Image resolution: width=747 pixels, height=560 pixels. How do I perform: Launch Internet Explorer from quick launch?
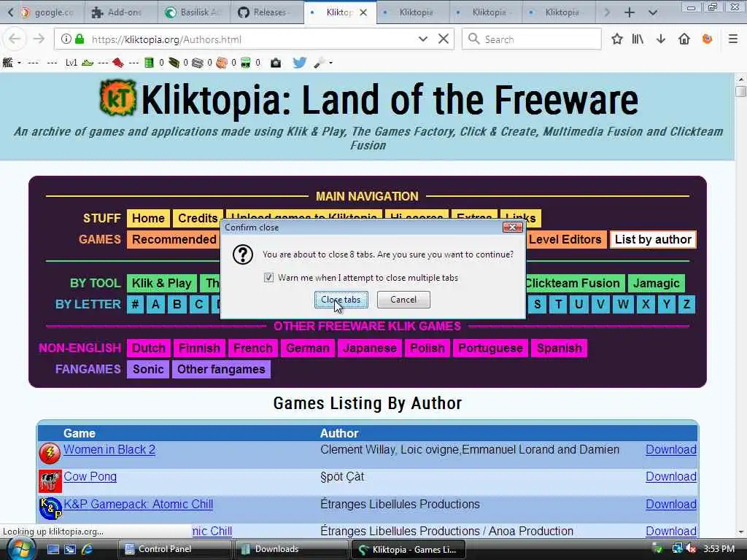pos(88,549)
